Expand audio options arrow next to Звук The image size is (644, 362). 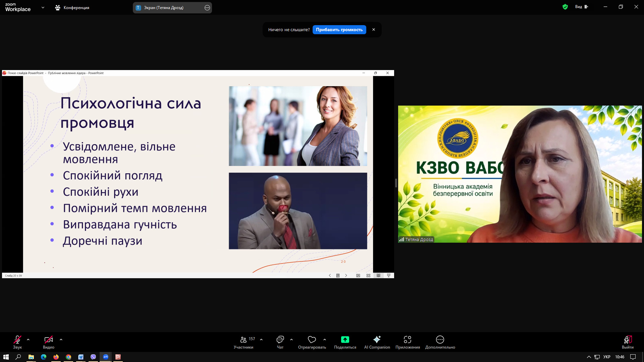click(28, 340)
